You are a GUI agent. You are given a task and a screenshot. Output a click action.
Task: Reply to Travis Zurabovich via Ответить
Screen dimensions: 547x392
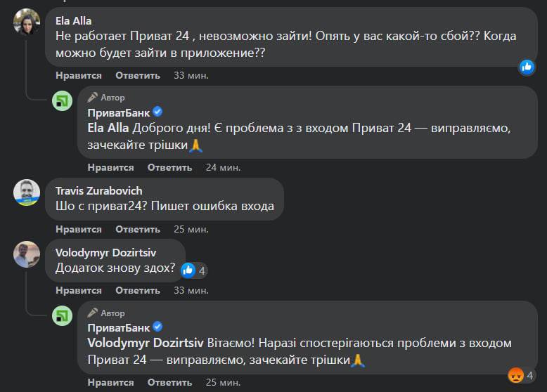tap(138, 229)
